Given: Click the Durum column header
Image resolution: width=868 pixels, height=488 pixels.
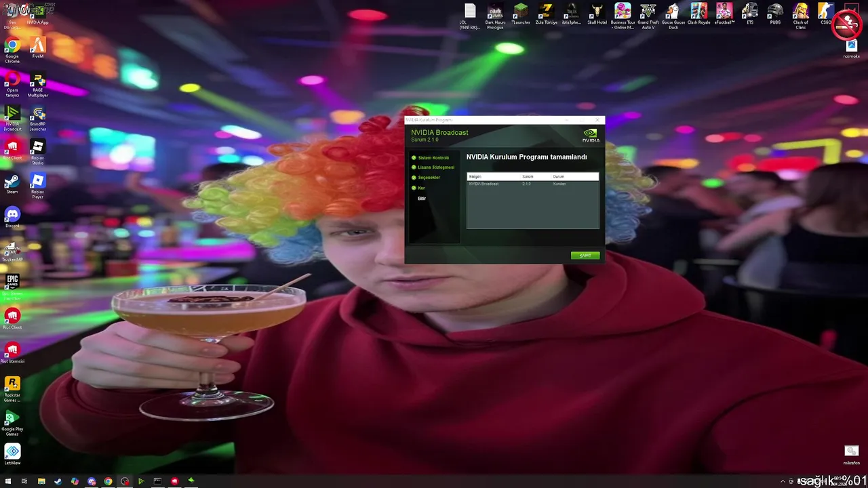Looking at the screenshot, I should 575,177.
